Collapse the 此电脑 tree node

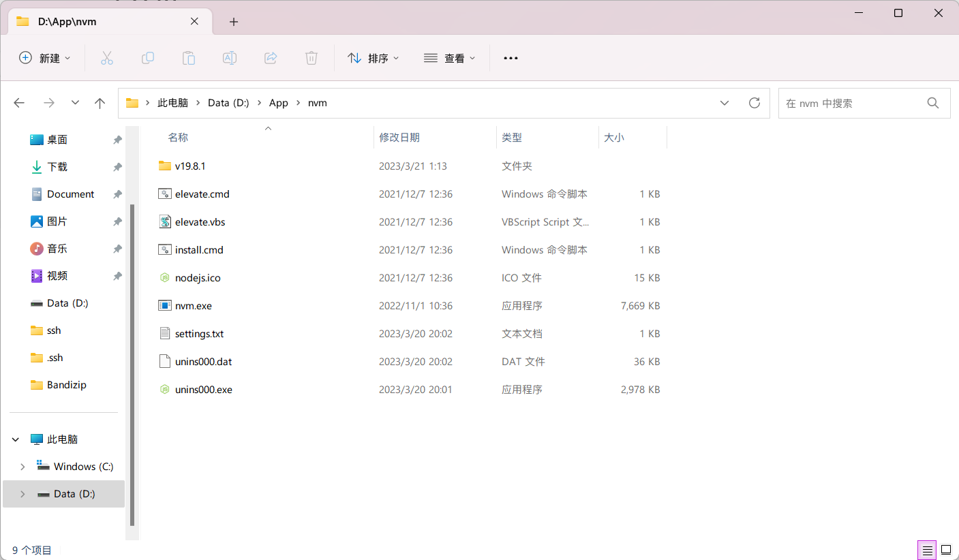(16, 439)
